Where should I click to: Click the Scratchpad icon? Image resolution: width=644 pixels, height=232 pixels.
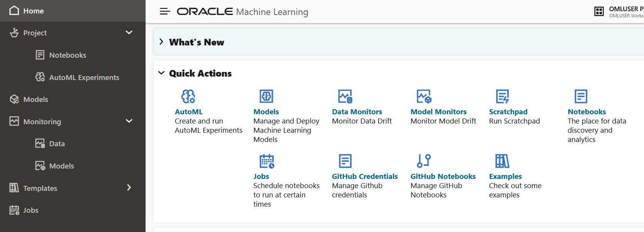(x=502, y=96)
